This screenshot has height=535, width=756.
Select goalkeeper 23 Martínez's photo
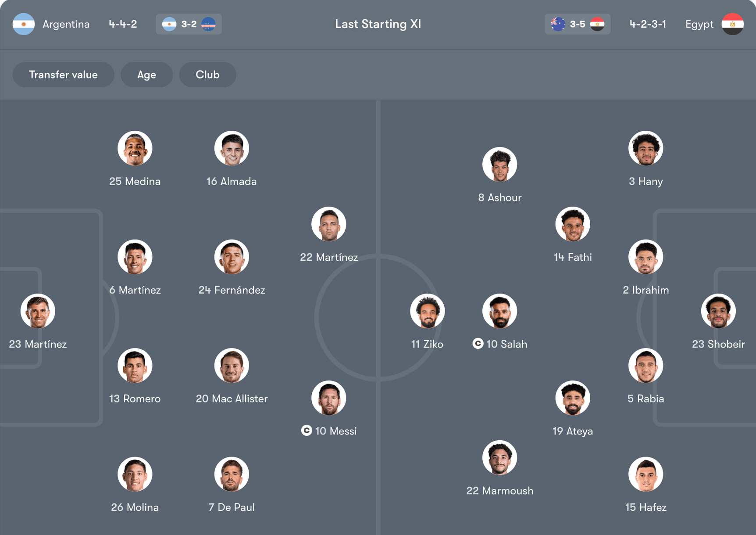click(38, 311)
